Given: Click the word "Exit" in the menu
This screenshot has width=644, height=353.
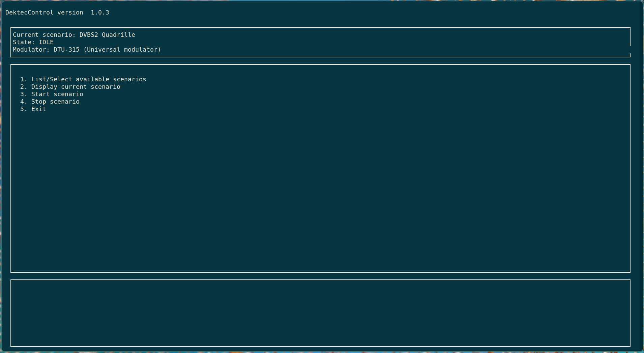Looking at the screenshot, I should tap(38, 109).
